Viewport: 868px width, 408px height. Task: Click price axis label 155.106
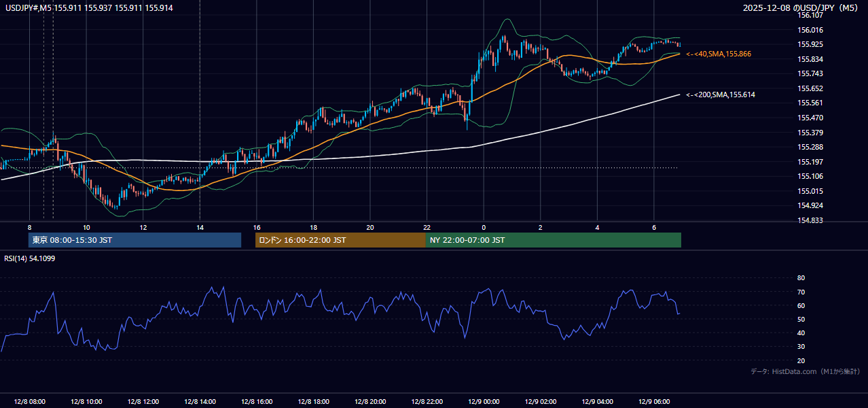[810, 176]
